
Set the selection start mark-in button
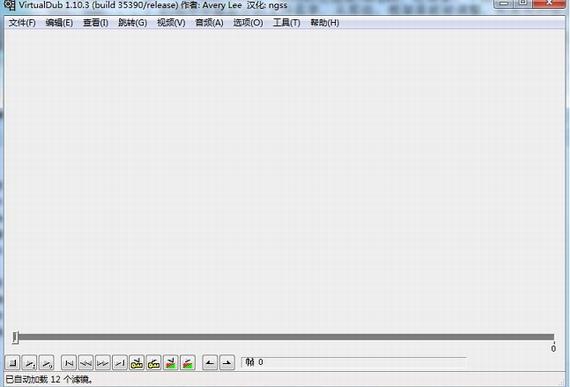(x=210, y=363)
